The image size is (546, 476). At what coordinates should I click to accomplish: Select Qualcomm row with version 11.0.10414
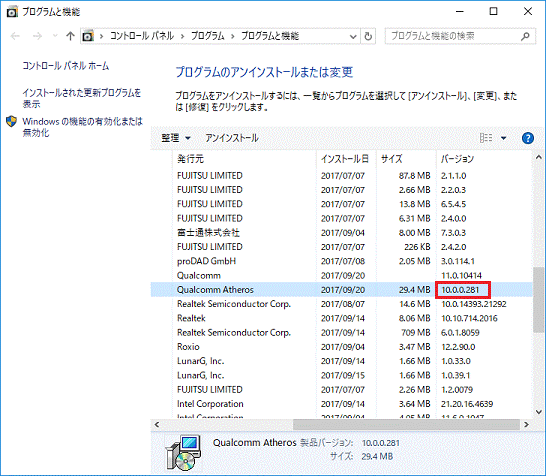tap(341, 275)
